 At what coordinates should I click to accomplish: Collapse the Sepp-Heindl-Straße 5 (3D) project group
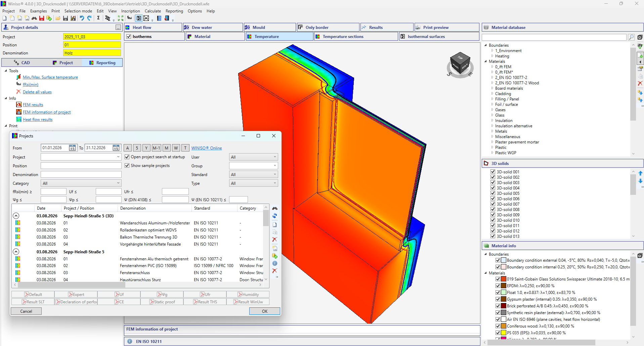[x=16, y=216]
